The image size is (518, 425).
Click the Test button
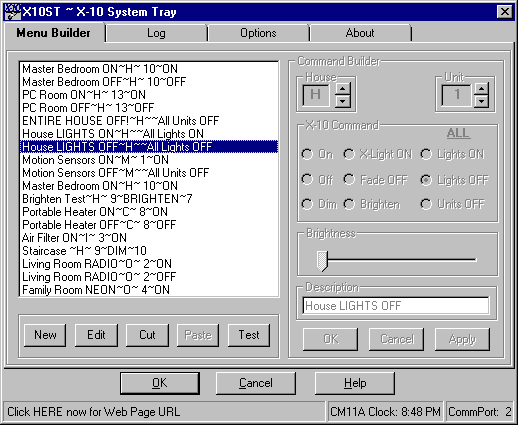pos(249,335)
